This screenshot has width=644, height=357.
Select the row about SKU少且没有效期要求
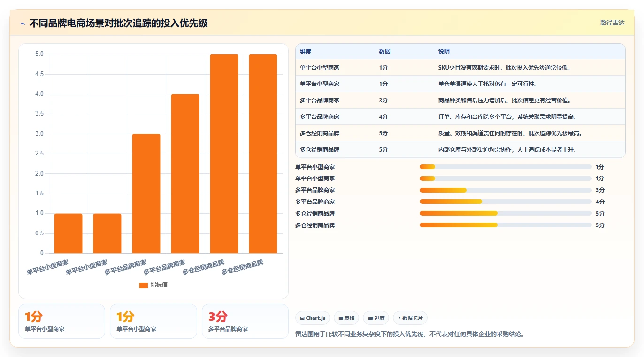(460, 68)
